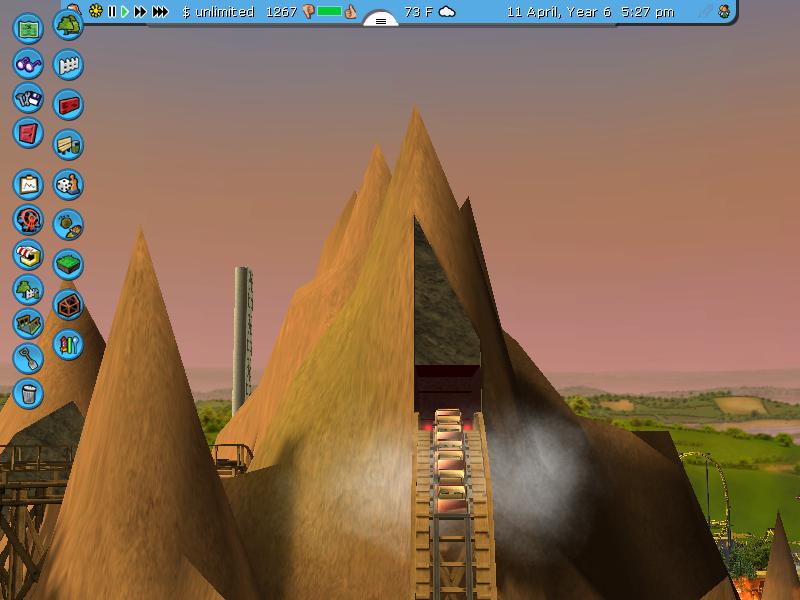
Task: Set game to normal play speed
Action: (124, 11)
